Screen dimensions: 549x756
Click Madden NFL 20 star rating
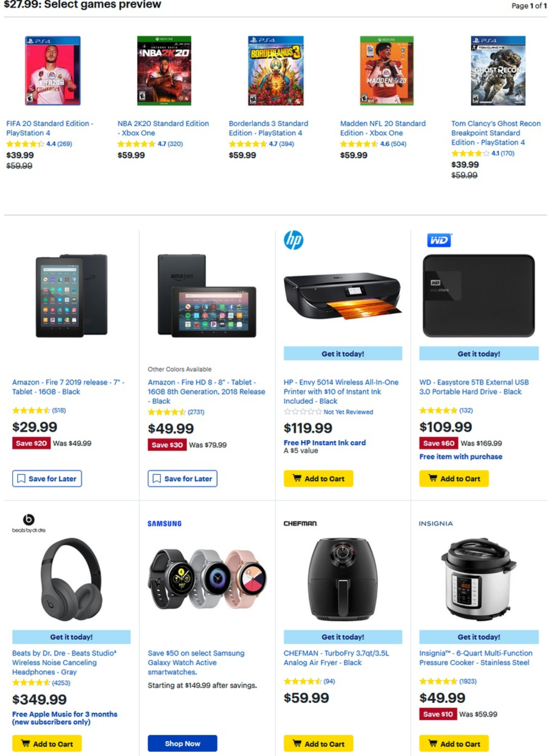pyautogui.click(x=359, y=144)
